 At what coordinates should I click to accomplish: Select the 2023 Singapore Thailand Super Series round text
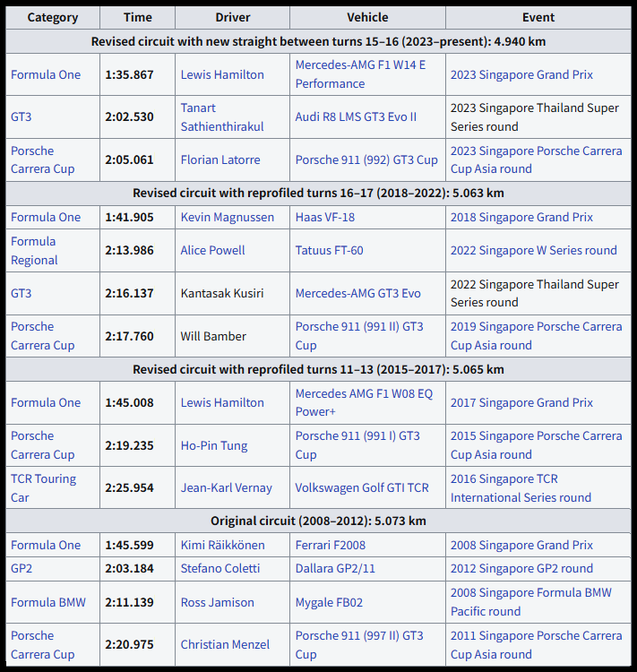(535, 117)
